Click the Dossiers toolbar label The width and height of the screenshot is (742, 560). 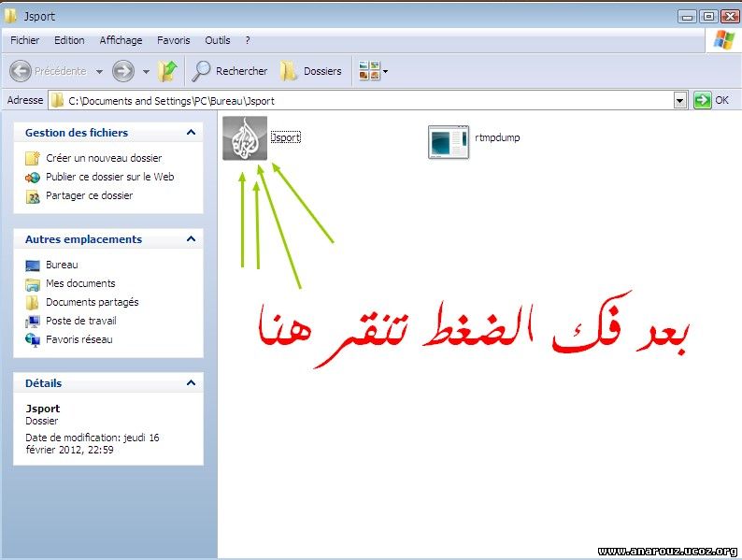322,71
